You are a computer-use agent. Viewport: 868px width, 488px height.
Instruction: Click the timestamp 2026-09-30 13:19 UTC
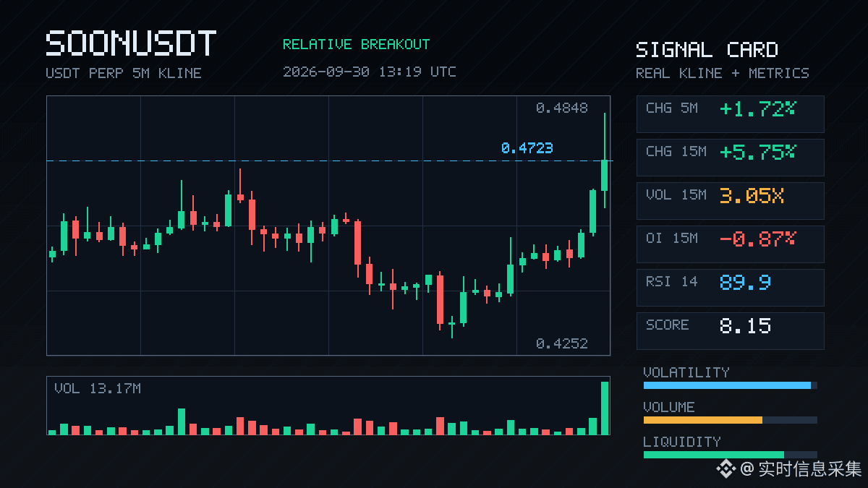pyautogui.click(x=370, y=72)
